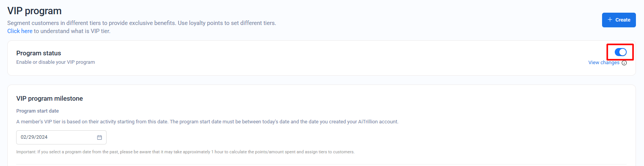
Task: Click the plus icon on Create
Action: pos(610,20)
